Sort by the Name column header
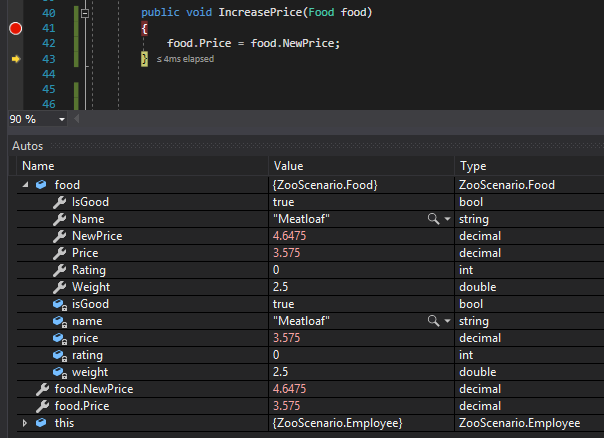The width and height of the screenshot is (604, 438). (38, 166)
